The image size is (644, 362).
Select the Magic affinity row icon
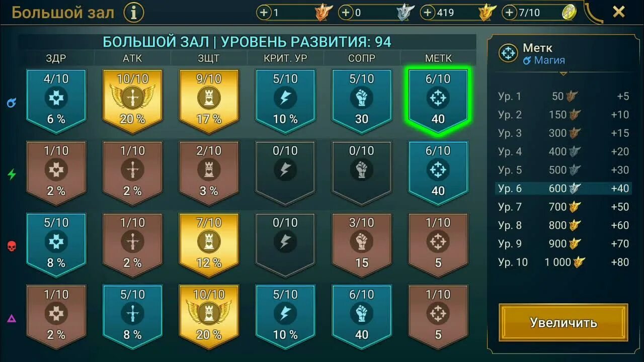12,103
